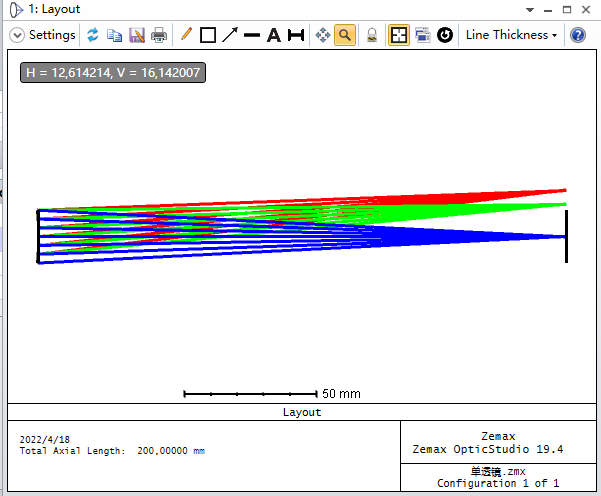Open help with question mark icon
This screenshot has width=601, height=496.
point(578,35)
